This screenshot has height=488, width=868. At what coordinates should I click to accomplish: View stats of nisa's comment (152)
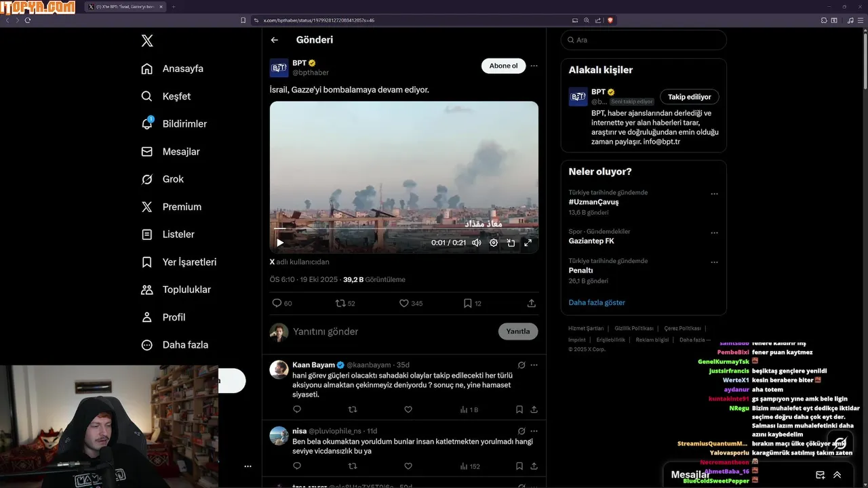[469, 466]
